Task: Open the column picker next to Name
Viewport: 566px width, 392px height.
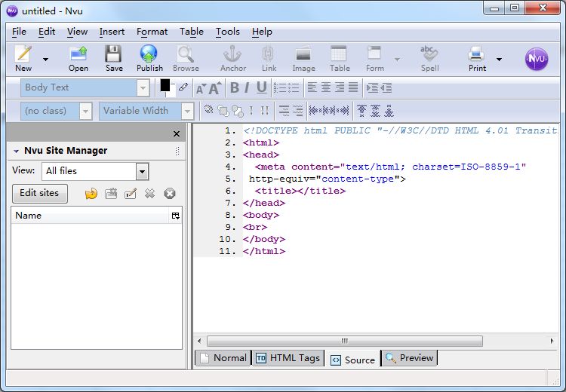Action: click(175, 216)
